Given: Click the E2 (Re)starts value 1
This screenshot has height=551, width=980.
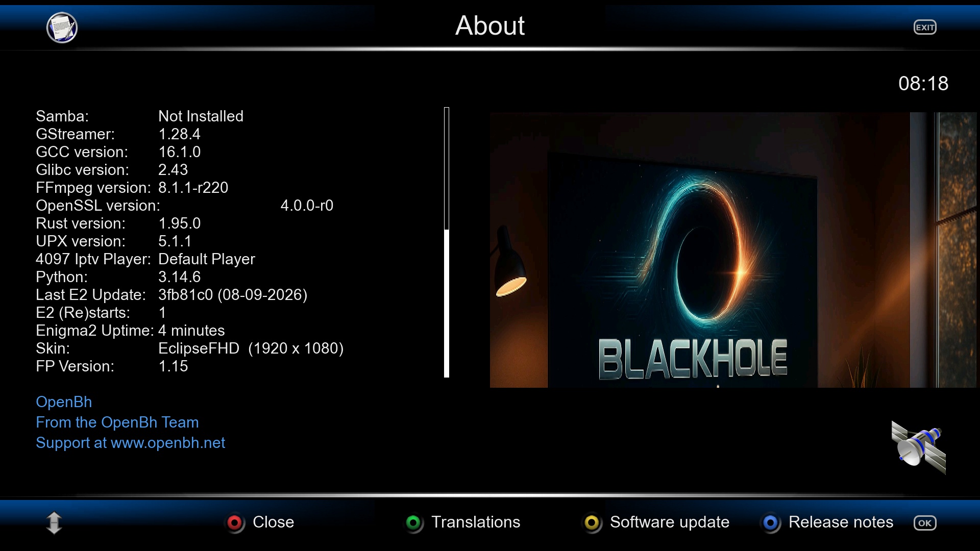Looking at the screenshot, I should [x=162, y=313].
